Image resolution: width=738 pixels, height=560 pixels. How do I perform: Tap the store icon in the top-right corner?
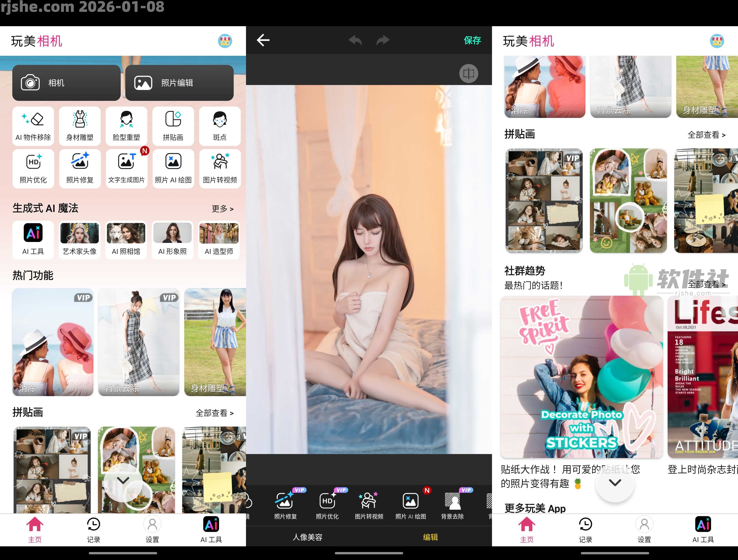[x=225, y=41]
